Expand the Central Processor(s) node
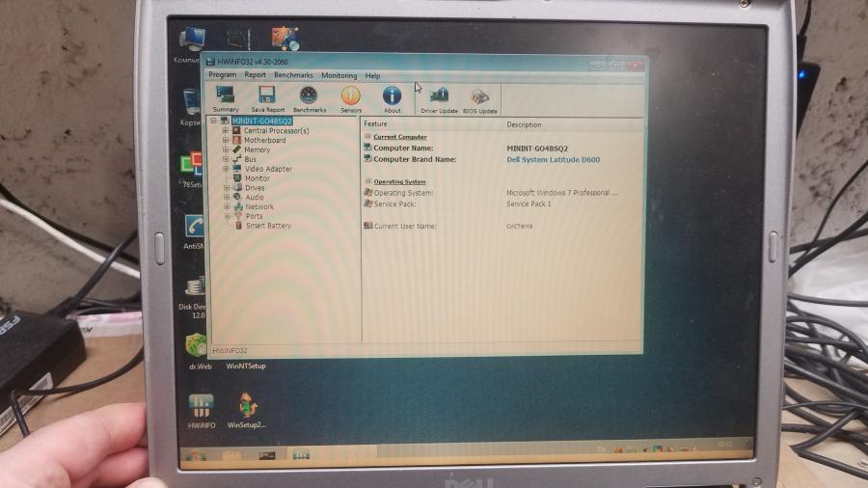The height and width of the screenshot is (488, 868). click(x=226, y=130)
